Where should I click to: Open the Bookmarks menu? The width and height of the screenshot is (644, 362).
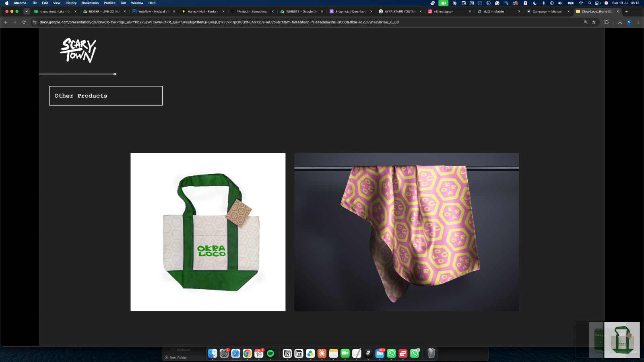click(90, 3)
